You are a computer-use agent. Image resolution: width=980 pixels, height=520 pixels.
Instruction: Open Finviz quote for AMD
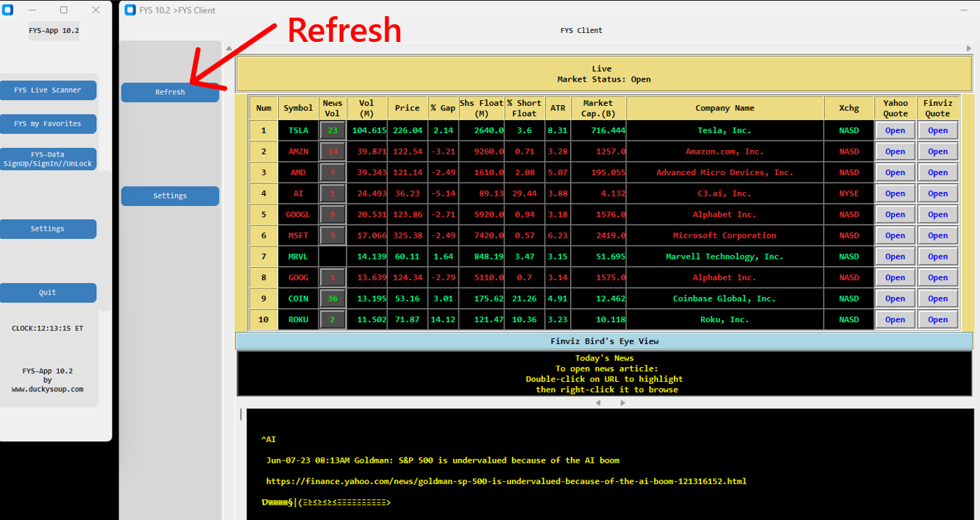click(938, 172)
